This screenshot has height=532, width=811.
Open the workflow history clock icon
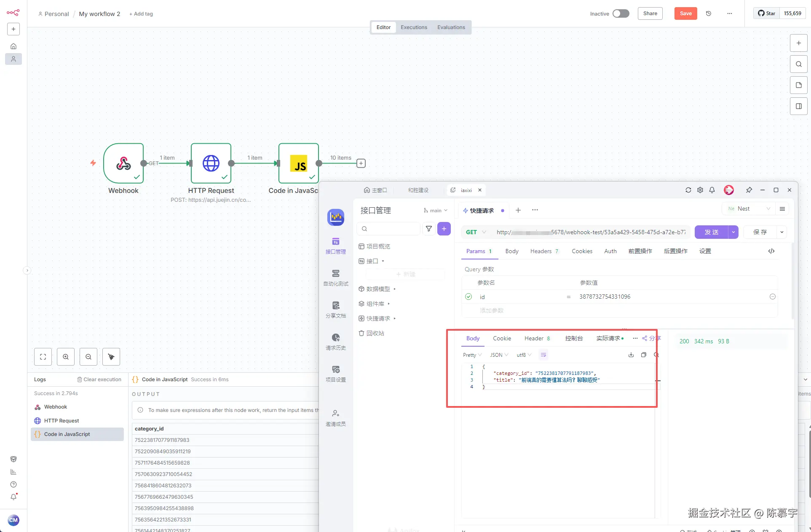point(709,13)
